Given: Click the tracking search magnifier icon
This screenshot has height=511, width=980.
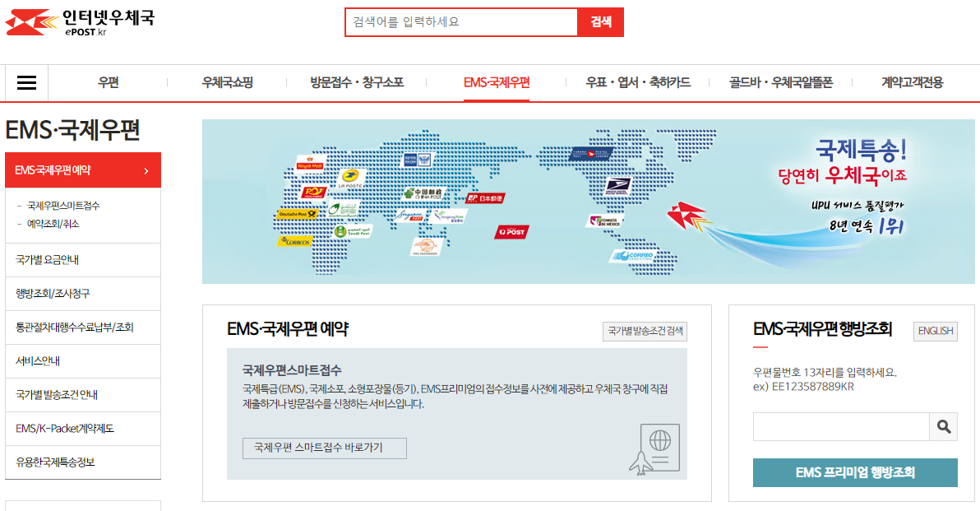Looking at the screenshot, I should pos(944,426).
